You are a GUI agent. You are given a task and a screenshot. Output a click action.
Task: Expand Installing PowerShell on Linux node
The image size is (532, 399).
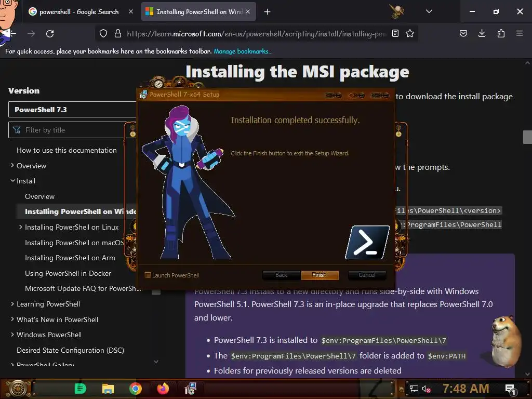(x=21, y=227)
